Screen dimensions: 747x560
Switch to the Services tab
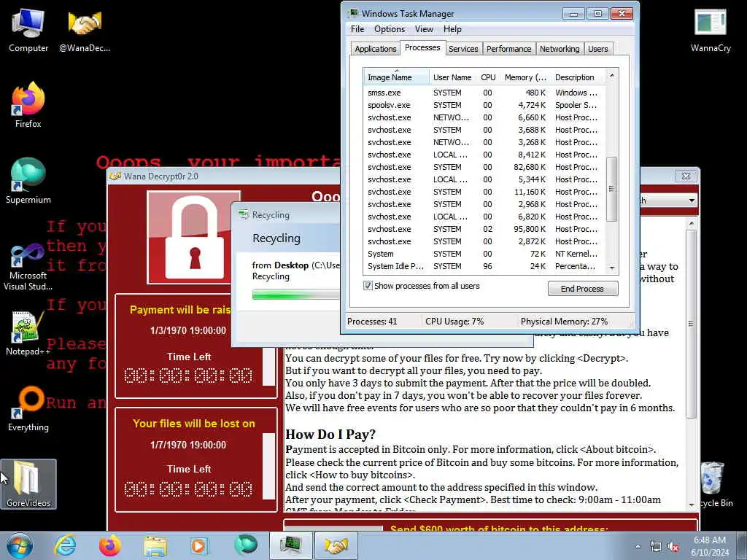pyautogui.click(x=463, y=49)
